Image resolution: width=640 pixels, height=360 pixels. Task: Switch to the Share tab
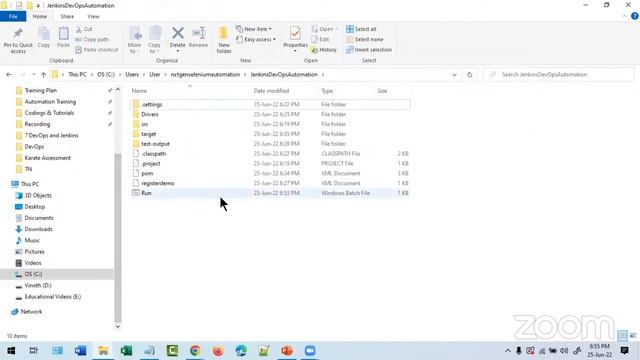pyautogui.click(x=67, y=16)
